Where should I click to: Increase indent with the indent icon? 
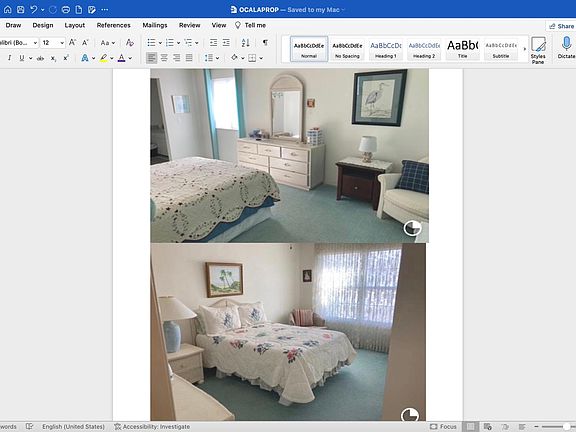click(x=226, y=43)
